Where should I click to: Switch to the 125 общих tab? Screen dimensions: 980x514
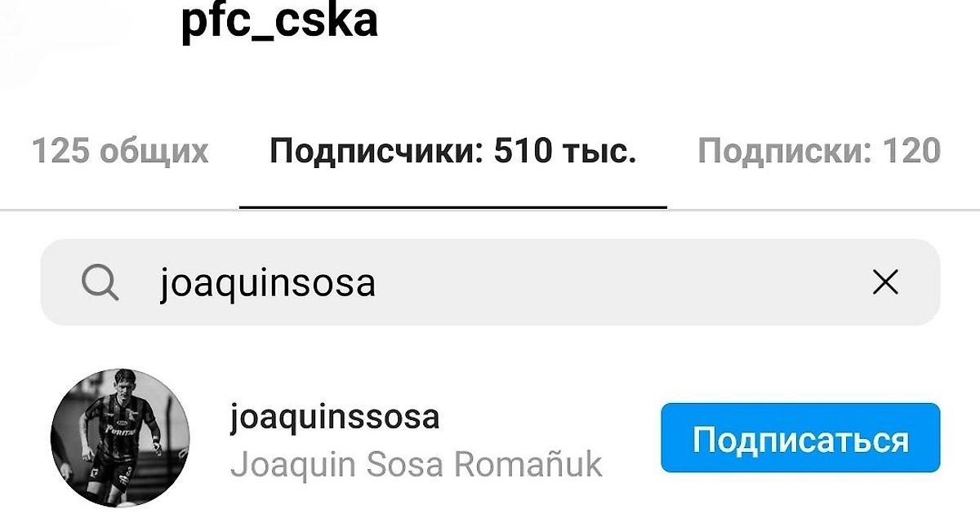[120, 151]
